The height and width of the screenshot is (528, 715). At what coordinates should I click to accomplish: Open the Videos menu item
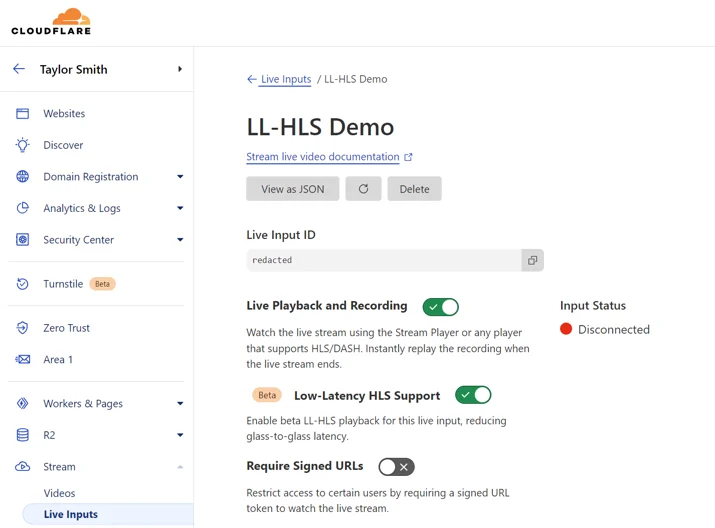tap(59, 493)
